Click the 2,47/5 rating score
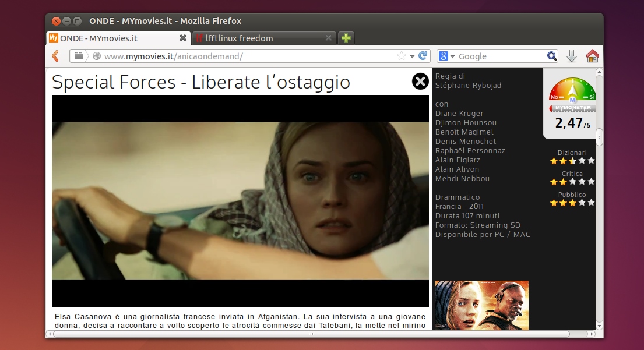644x350 pixels. pos(572,123)
